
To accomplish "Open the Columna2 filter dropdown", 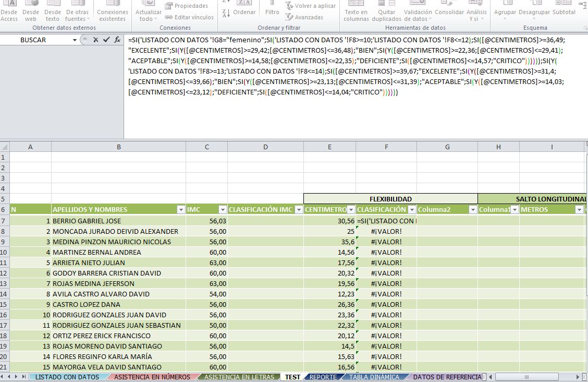I will point(472,210).
